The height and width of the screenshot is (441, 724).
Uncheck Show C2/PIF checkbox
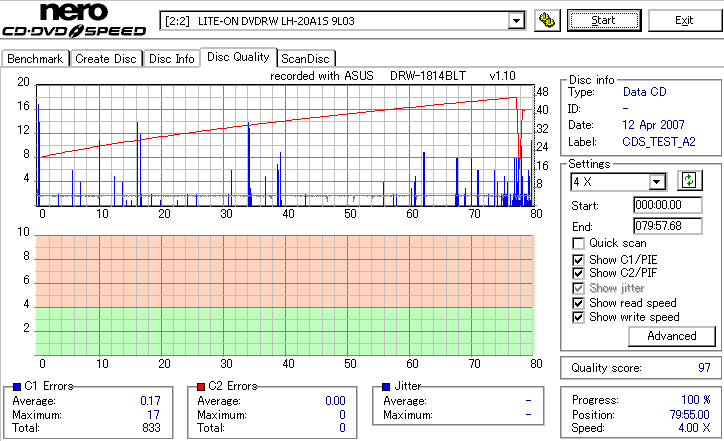(x=578, y=273)
